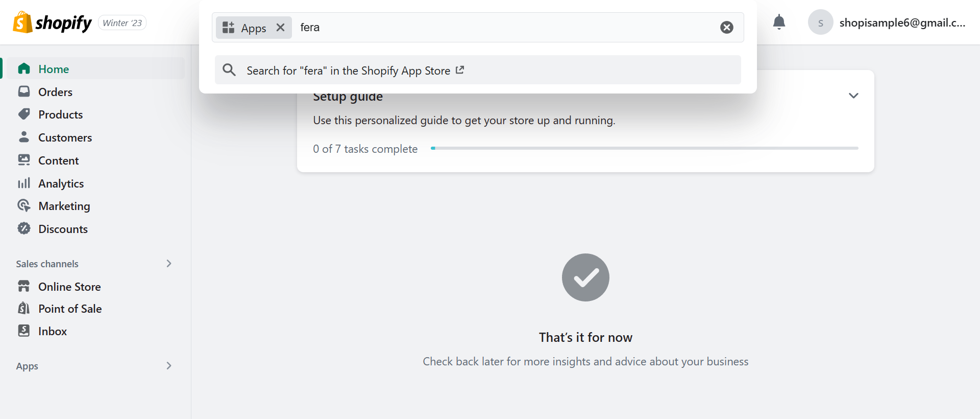Screen dimensions: 980x419
Task: Search for "fera" in the Shopify App Store
Action: coord(478,70)
